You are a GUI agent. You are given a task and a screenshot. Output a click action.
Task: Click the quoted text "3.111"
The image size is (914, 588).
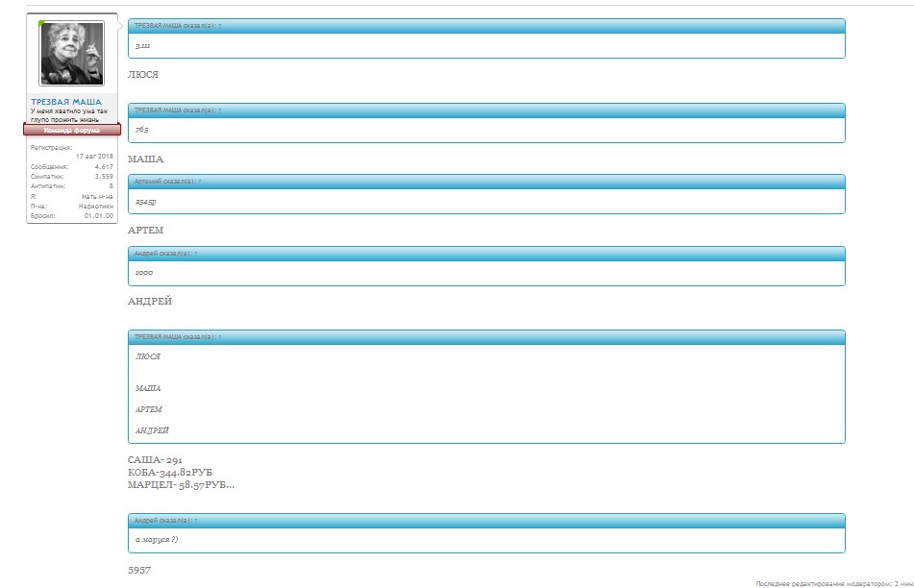click(141, 45)
